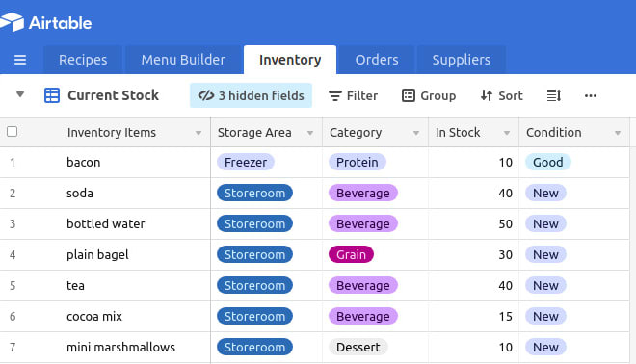Click the Storage Area column header label
The width and height of the screenshot is (636, 364).
click(x=254, y=132)
